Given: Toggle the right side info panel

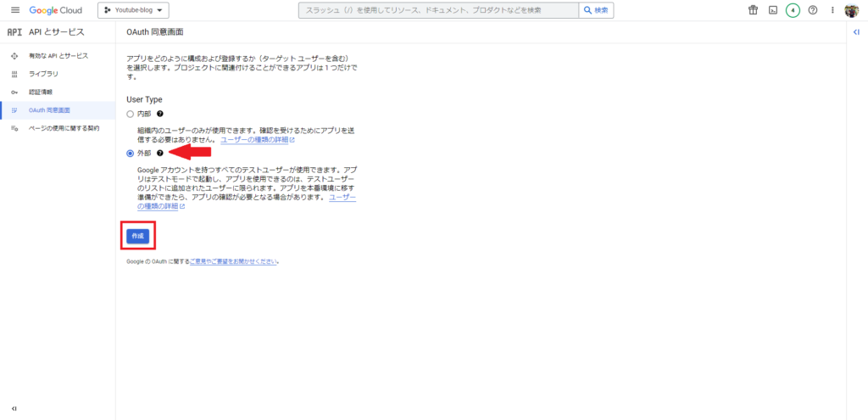Looking at the screenshot, I should pos(856,33).
